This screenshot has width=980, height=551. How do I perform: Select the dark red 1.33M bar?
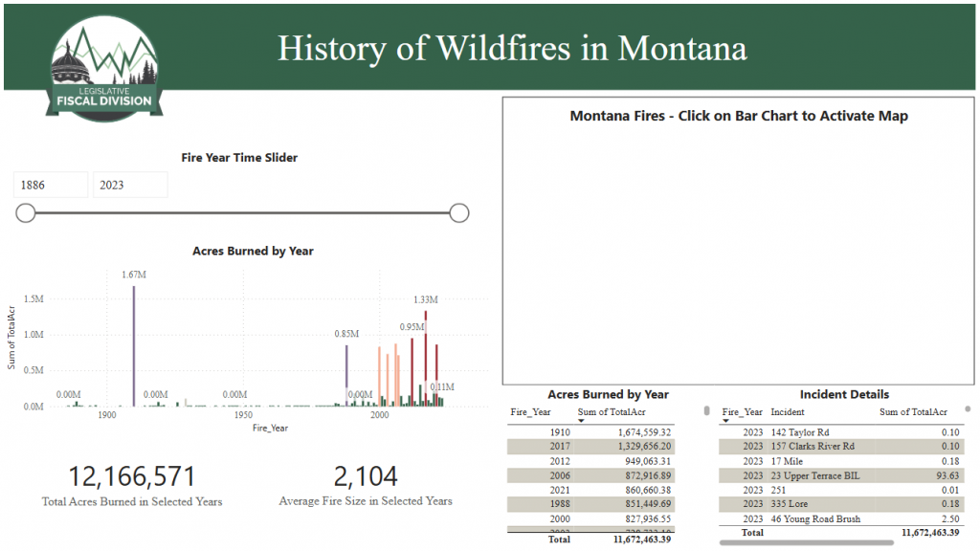(426, 354)
